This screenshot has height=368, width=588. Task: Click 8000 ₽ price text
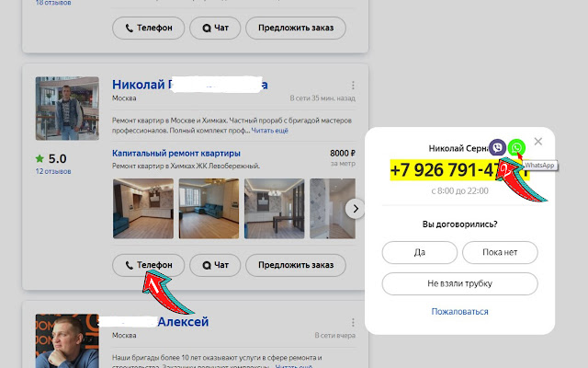[x=343, y=154]
